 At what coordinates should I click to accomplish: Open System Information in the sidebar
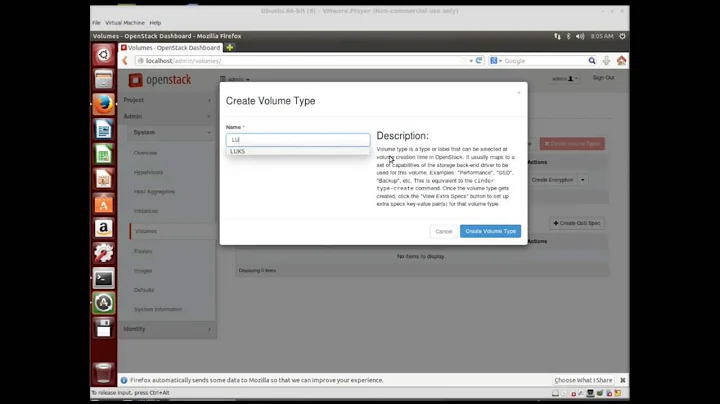[158, 309]
